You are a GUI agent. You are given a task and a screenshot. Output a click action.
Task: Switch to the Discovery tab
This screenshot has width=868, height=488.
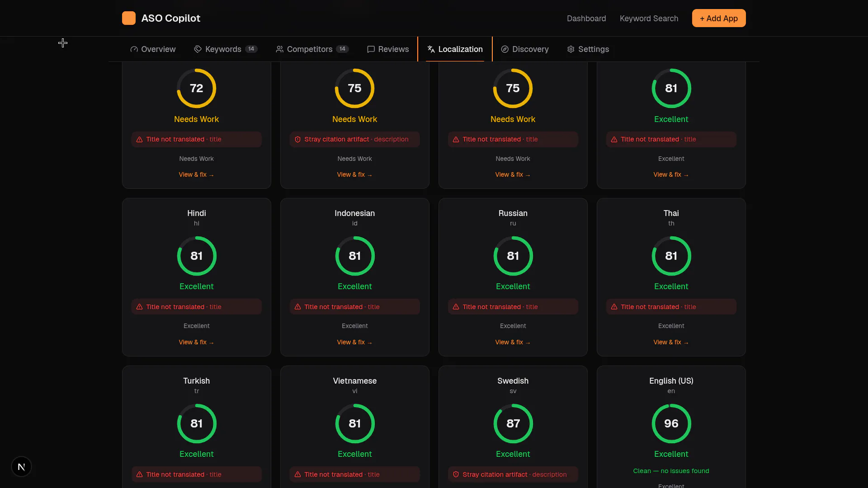point(525,49)
